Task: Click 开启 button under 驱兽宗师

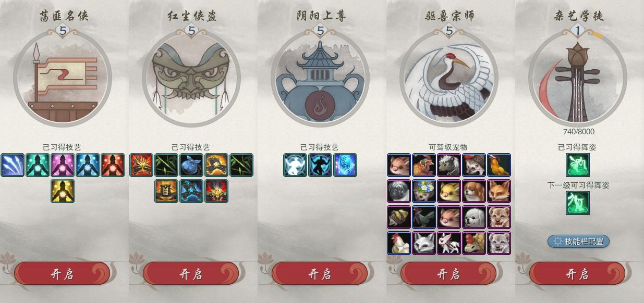Action: click(x=448, y=273)
